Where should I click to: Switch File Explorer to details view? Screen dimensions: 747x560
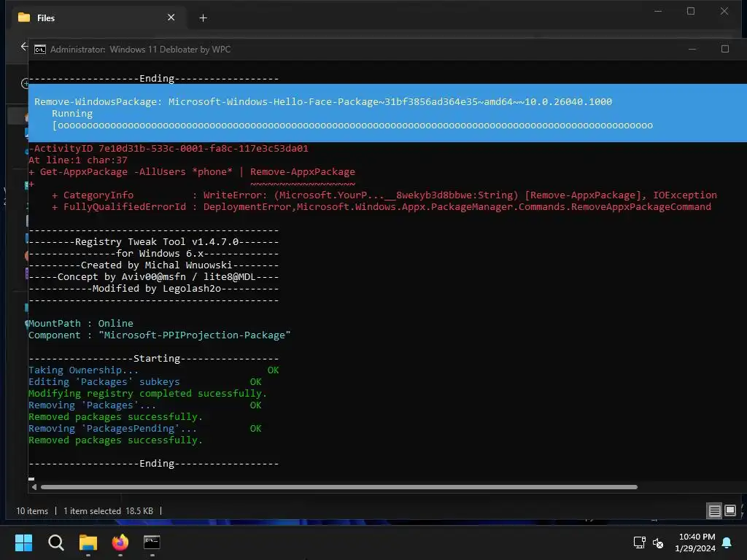pyautogui.click(x=715, y=511)
